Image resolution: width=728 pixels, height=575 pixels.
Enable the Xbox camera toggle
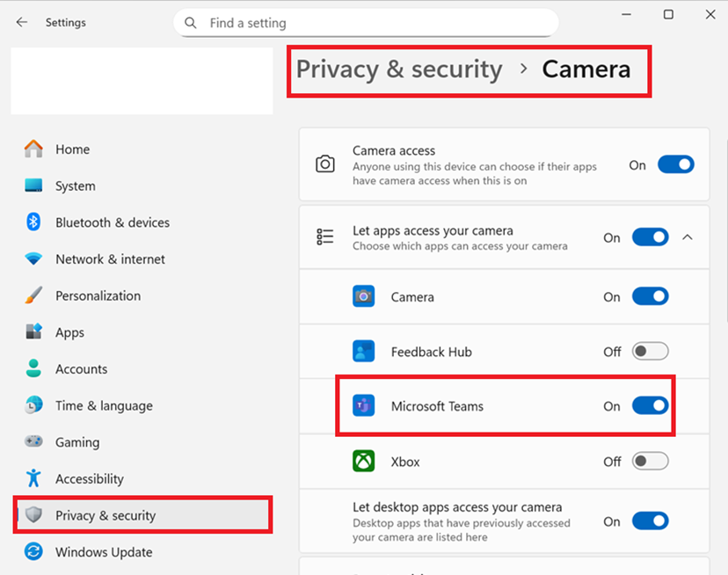[650, 462]
